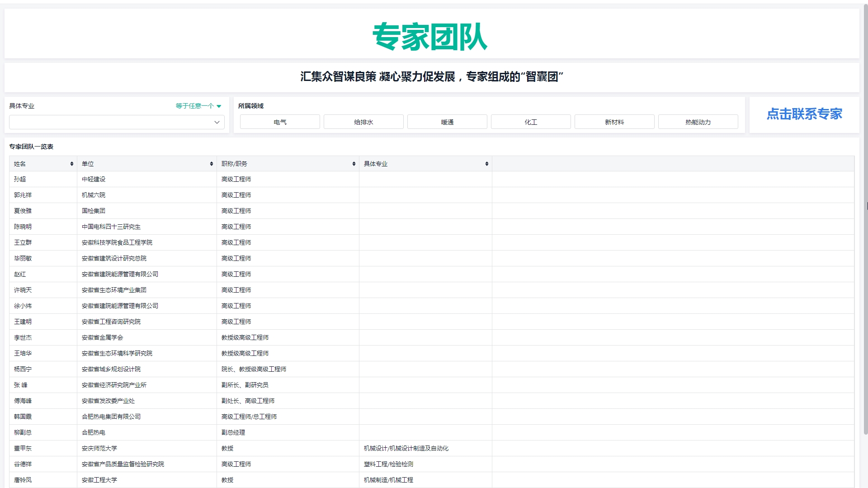The width and height of the screenshot is (868, 488).
Task: Select the name cell 王培华
Action: [x=43, y=353]
